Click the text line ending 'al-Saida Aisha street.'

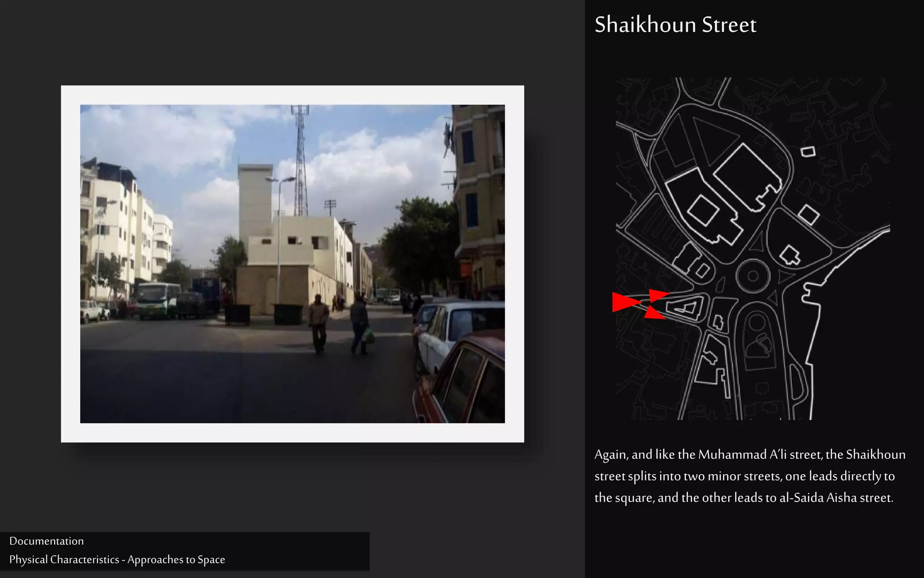[x=744, y=498]
